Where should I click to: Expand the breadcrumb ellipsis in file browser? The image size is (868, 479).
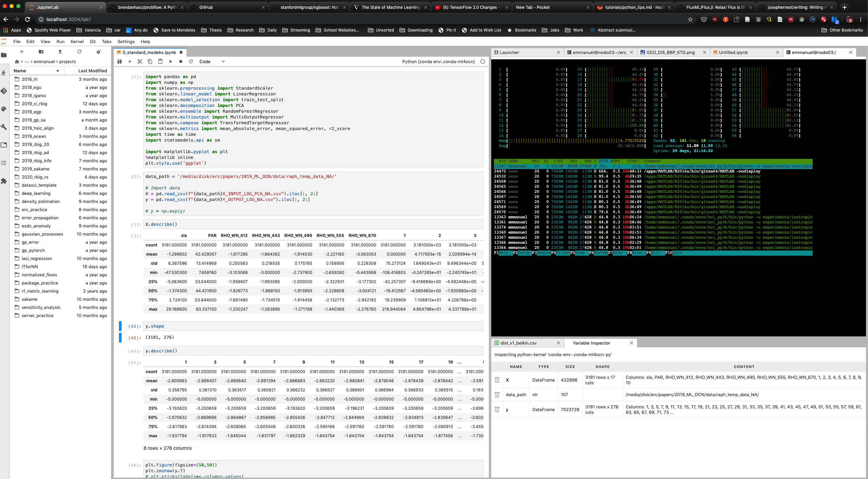coord(26,61)
